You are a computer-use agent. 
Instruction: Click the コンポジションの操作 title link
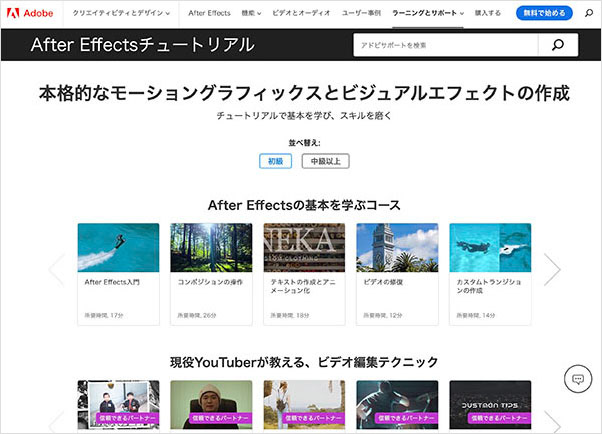(210, 282)
